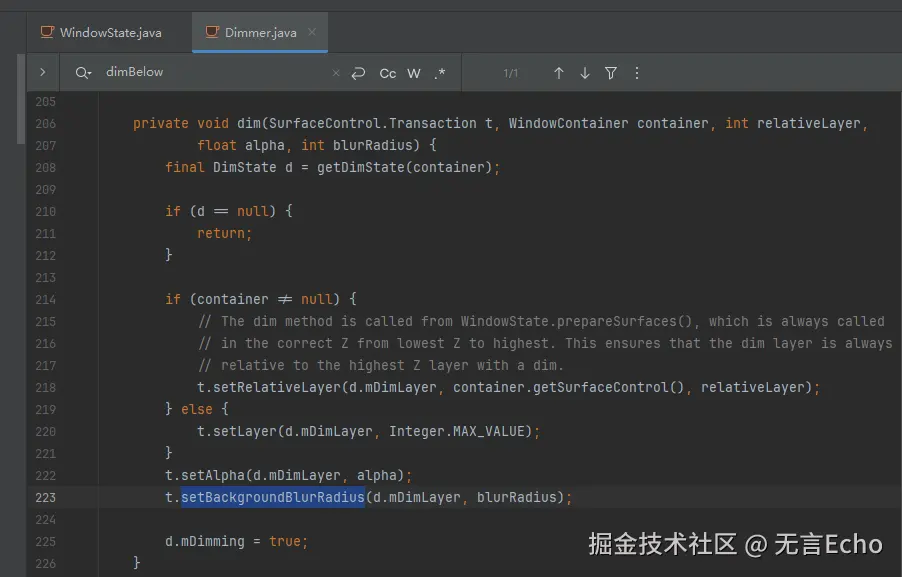Image resolution: width=902 pixels, height=577 pixels.
Task: Toggle Match Case (Cc) option
Action: [387, 73]
